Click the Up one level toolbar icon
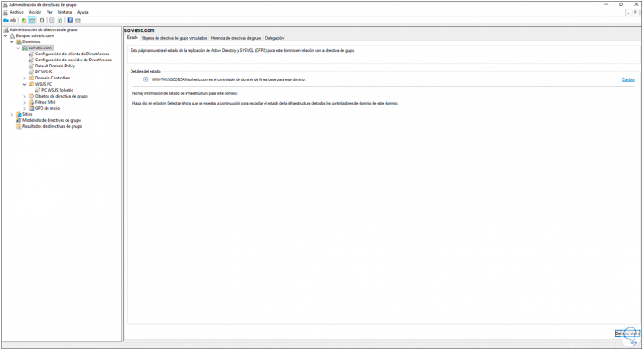This screenshot has height=349, width=644. pos(24,21)
